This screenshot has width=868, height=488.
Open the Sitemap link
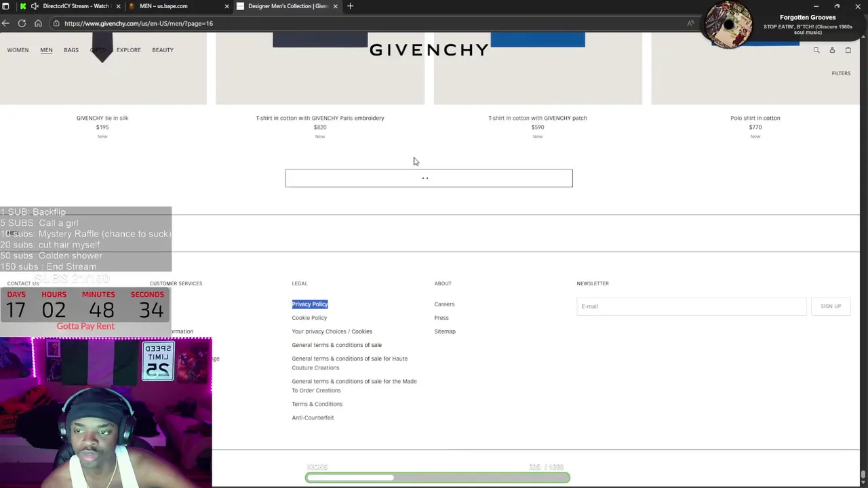(x=445, y=331)
